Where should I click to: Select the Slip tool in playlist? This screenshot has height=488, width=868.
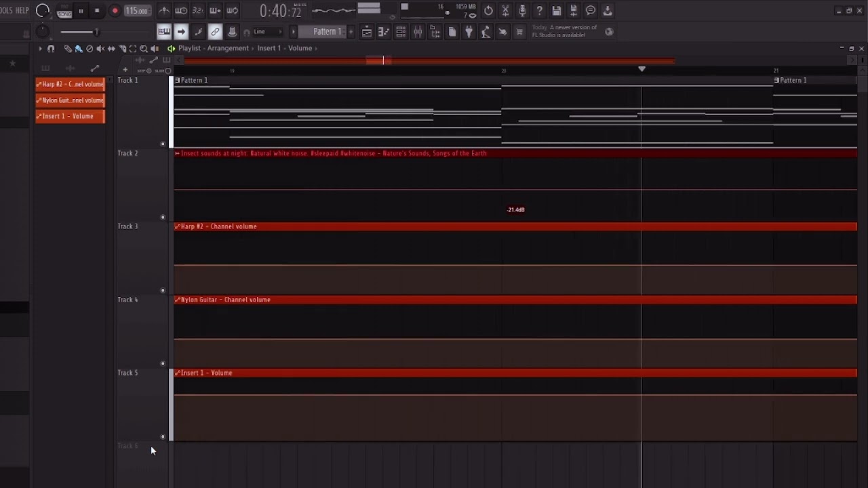(111, 48)
